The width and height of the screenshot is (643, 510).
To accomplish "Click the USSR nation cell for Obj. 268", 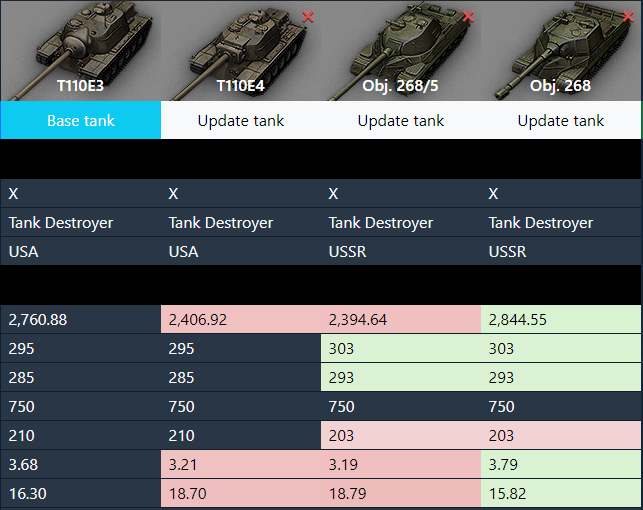I will coord(561,251).
